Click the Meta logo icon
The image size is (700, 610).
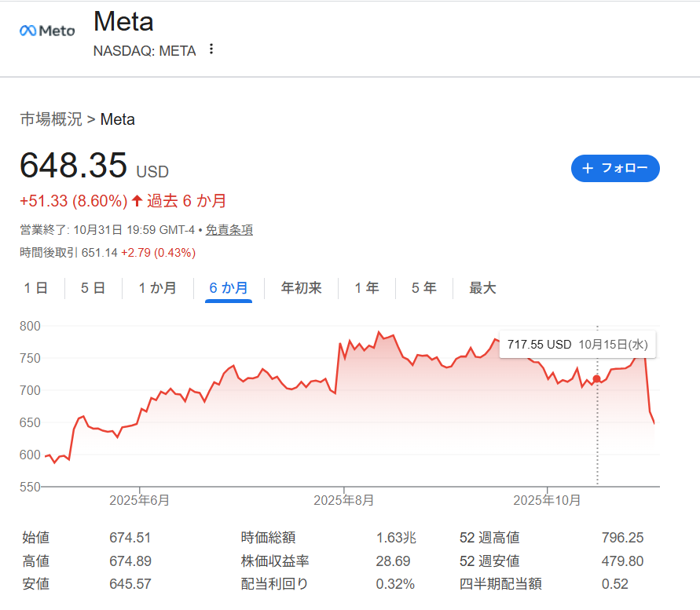click(47, 31)
